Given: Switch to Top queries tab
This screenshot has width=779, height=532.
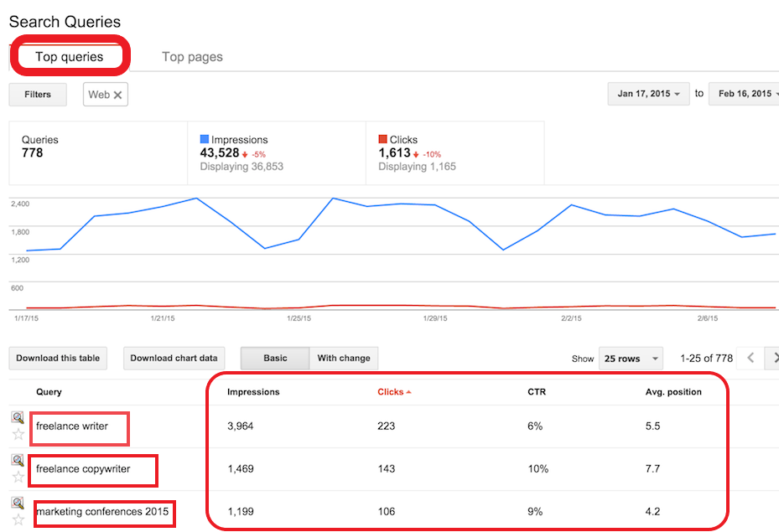Looking at the screenshot, I should pos(69,57).
